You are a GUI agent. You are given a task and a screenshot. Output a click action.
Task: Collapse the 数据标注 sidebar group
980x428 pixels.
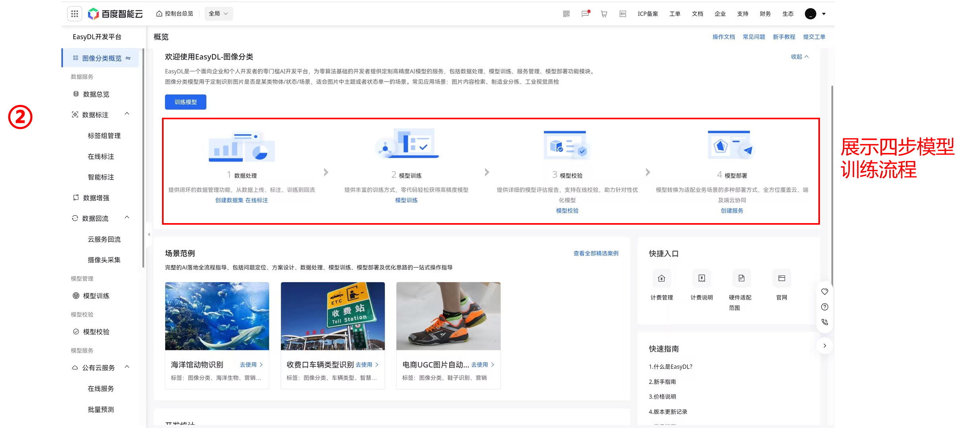click(127, 114)
